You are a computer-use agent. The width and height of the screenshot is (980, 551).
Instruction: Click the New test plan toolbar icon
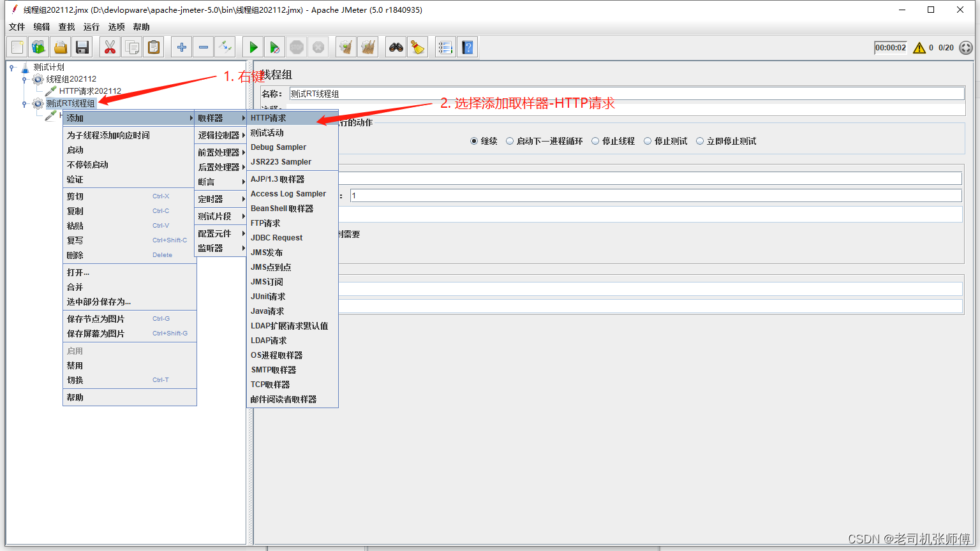[17, 47]
